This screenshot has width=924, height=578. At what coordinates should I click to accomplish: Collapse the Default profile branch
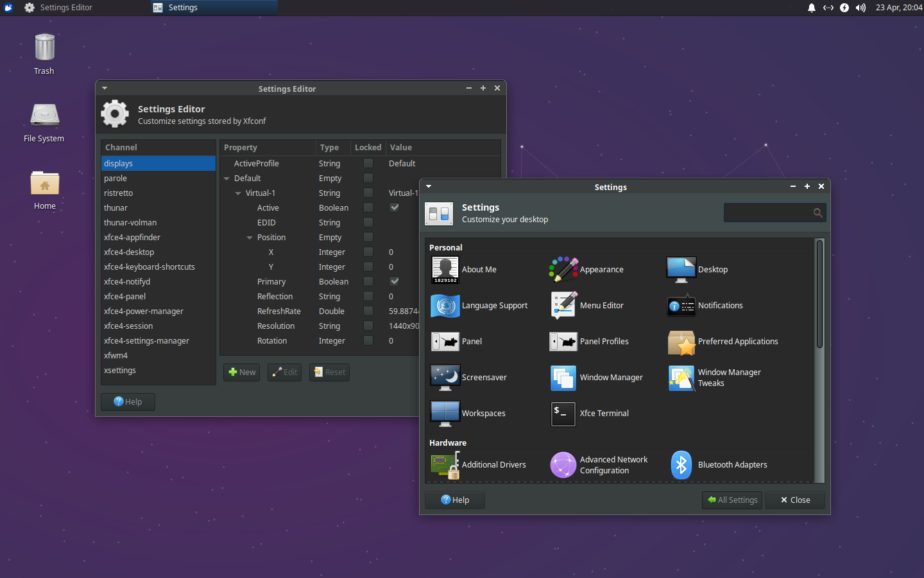pos(226,178)
